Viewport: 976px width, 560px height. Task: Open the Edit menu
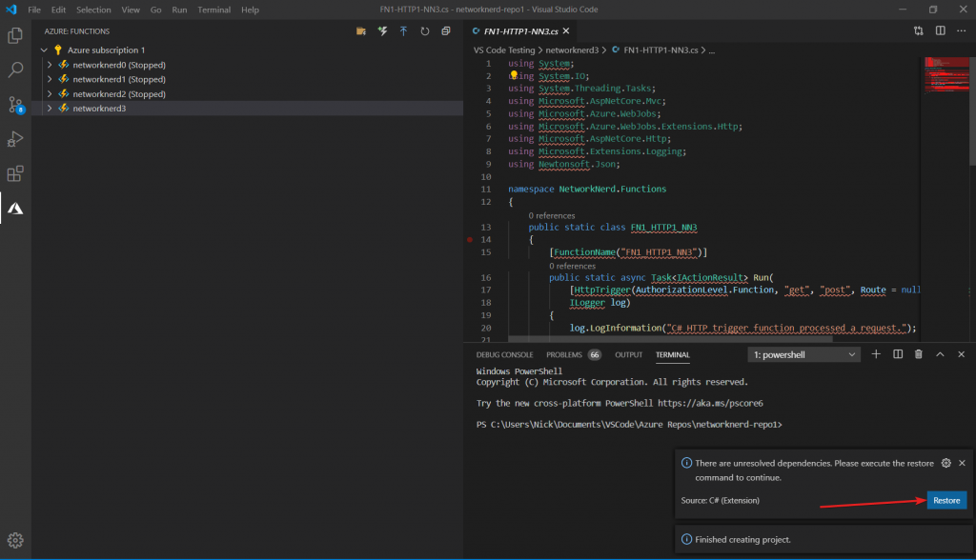pos(58,10)
